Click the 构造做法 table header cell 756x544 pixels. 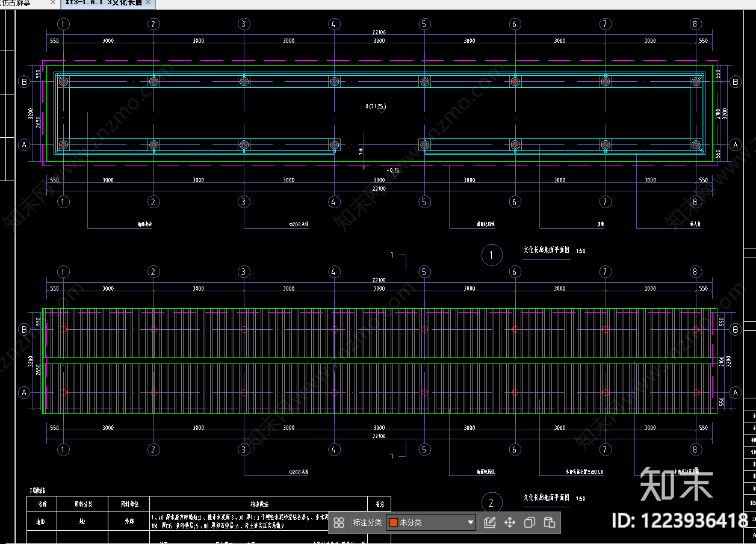tap(259, 504)
